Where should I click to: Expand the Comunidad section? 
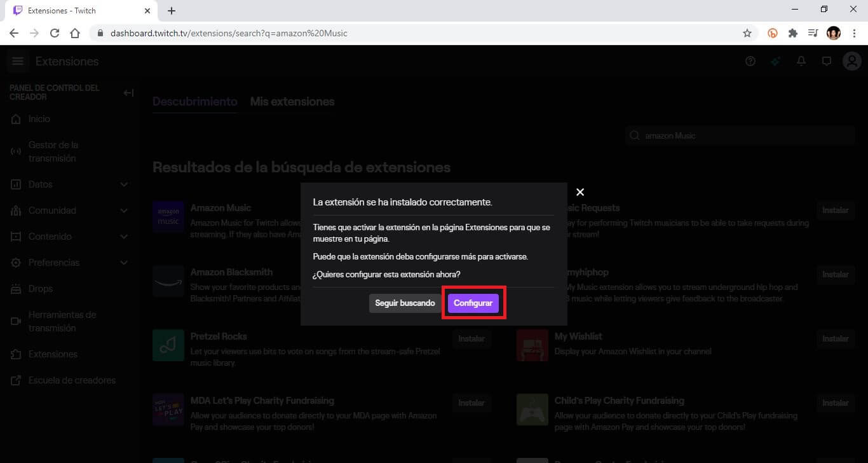pos(70,211)
